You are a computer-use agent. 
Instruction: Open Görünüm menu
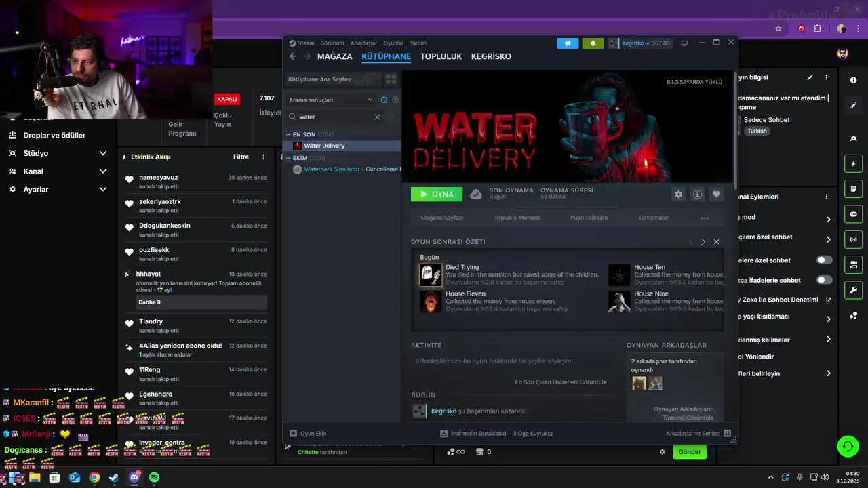332,43
